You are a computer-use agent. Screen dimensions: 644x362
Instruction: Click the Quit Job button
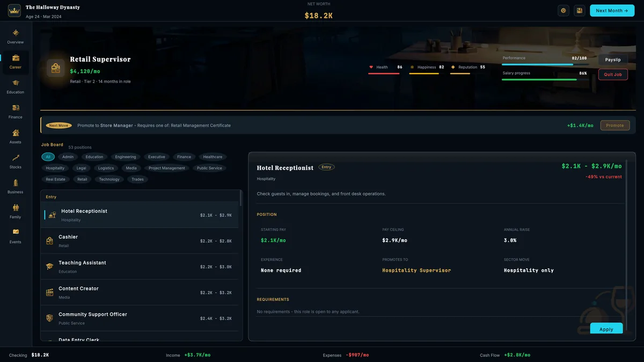coord(613,74)
